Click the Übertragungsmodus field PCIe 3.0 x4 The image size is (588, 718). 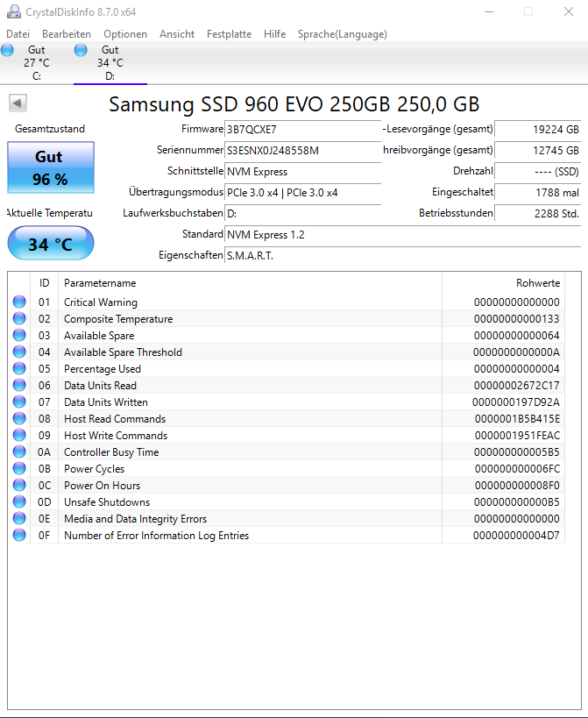(x=302, y=193)
